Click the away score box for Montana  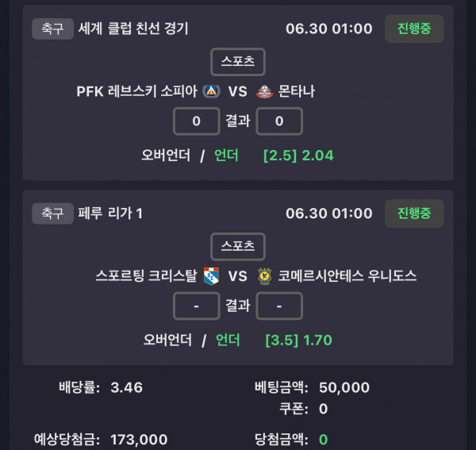[279, 121]
